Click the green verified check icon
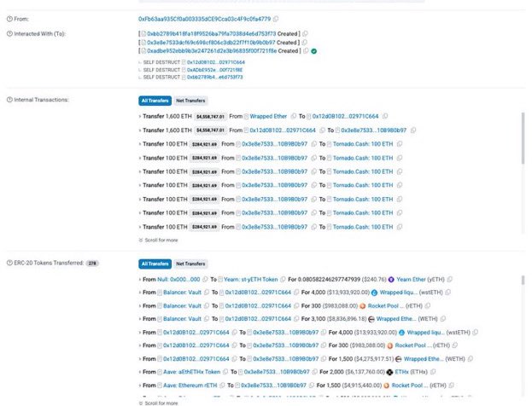The height and width of the screenshot is (406, 532). (x=314, y=51)
